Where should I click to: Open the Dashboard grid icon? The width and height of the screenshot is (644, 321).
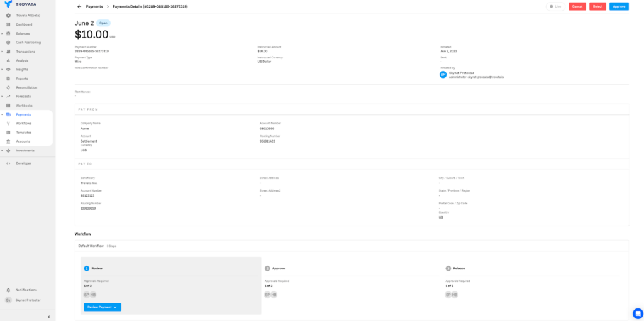(8, 24)
